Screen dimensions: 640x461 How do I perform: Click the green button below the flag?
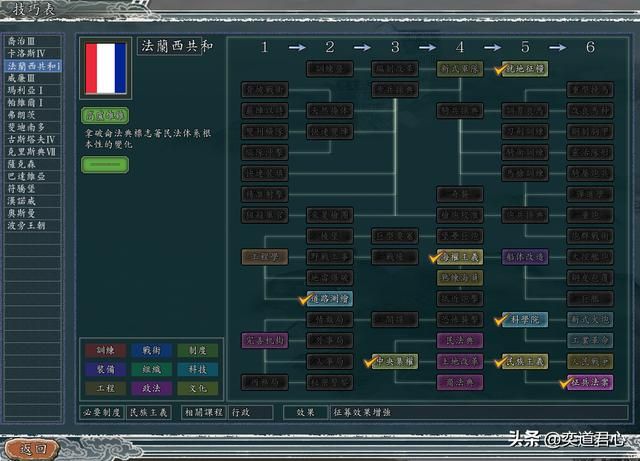click(x=105, y=116)
